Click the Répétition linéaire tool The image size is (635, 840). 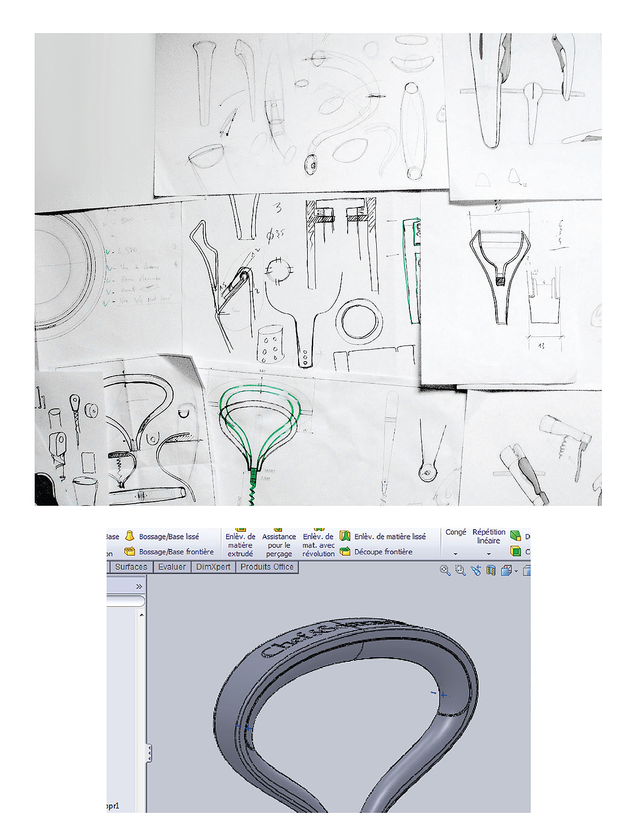coord(489,536)
